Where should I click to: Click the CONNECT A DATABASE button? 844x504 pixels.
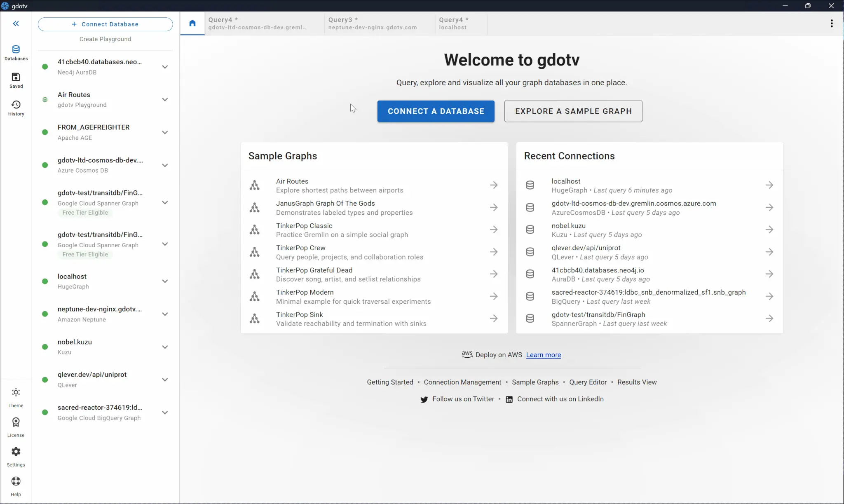point(436,111)
